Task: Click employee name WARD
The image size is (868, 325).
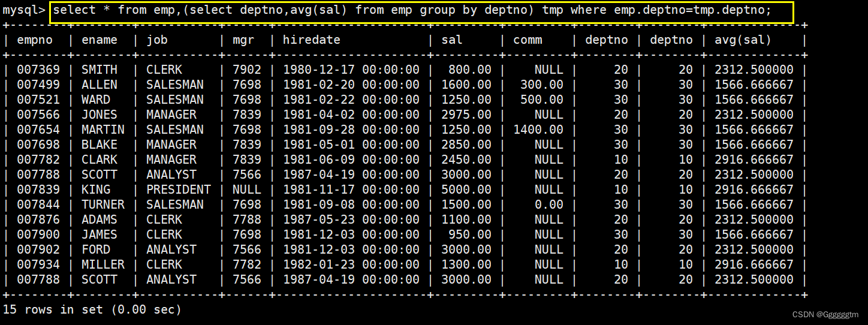Action: tap(96, 100)
